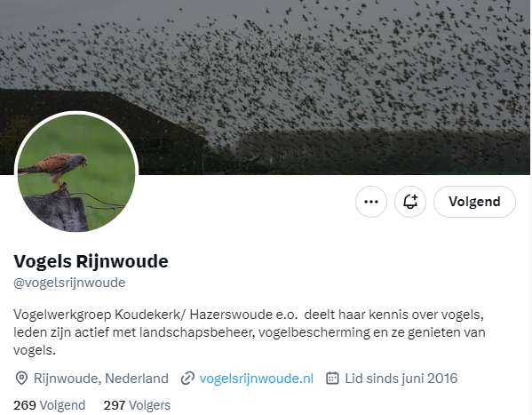Open the kestrel profile picture
Image resolution: width=532 pixels, height=415 pixels.
pyautogui.click(x=76, y=173)
